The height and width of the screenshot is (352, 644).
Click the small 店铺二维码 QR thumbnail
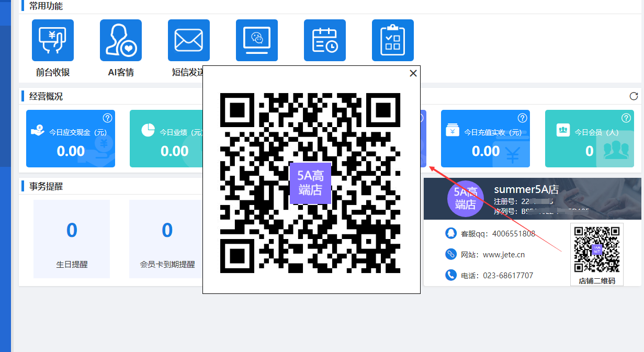pos(597,249)
